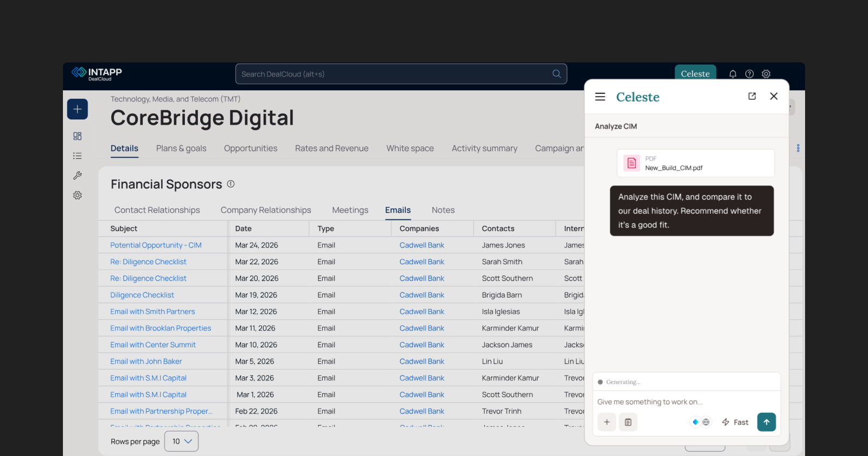Sort by the Subject column header

pos(124,229)
